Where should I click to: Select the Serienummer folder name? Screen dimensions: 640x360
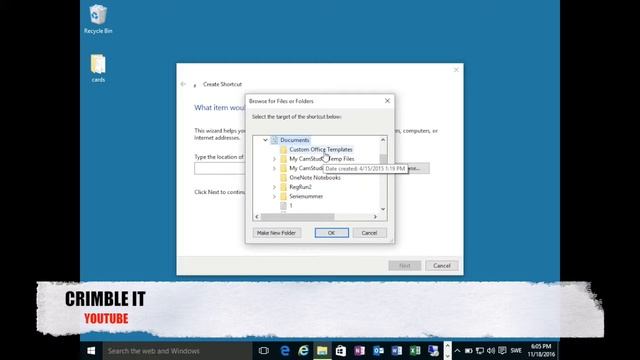coord(306,196)
